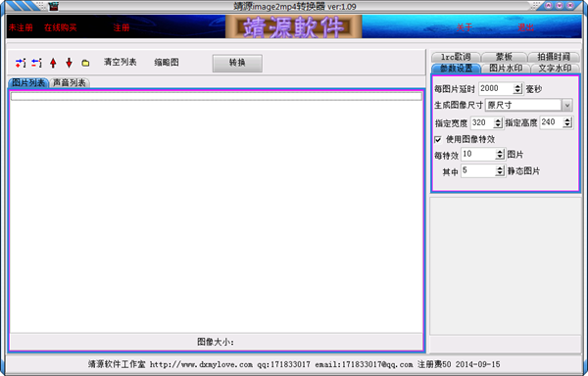Open the lrc歌词 tab

pyautogui.click(x=456, y=57)
